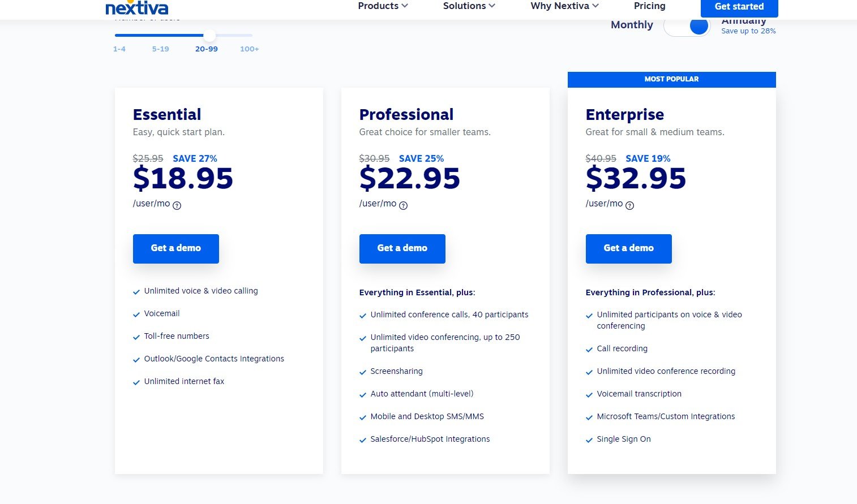Click Get a demo for Enterprise plan
The width and height of the screenshot is (857, 504).
(628, 249)
